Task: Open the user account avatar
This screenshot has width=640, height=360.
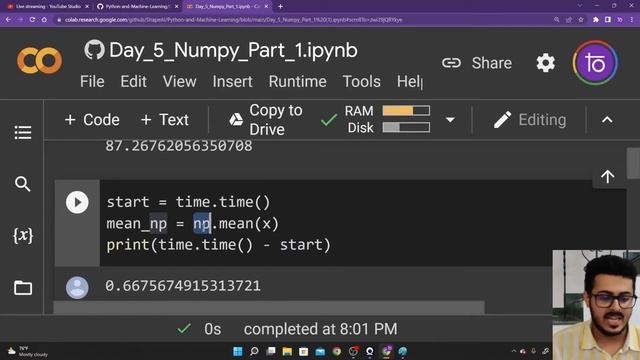Action: (595, 63)
